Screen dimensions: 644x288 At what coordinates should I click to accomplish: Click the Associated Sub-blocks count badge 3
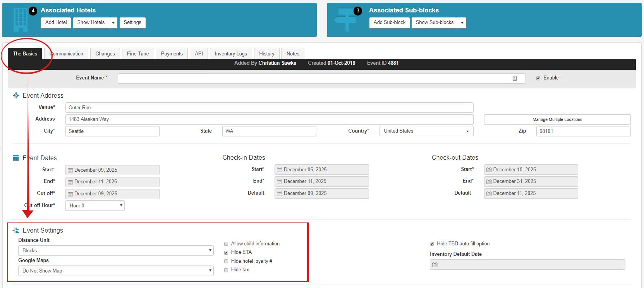(x=358, y=11)
